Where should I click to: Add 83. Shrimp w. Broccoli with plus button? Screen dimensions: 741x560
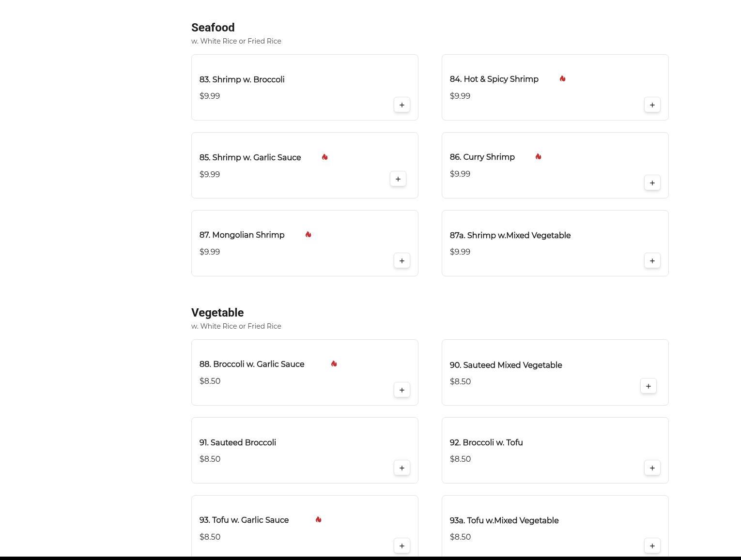tap(401, 105)
